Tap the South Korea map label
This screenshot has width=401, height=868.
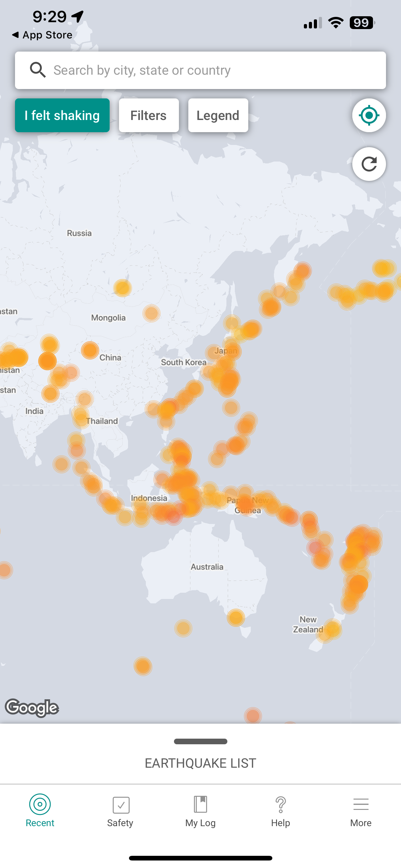click(x=184, y=362)
